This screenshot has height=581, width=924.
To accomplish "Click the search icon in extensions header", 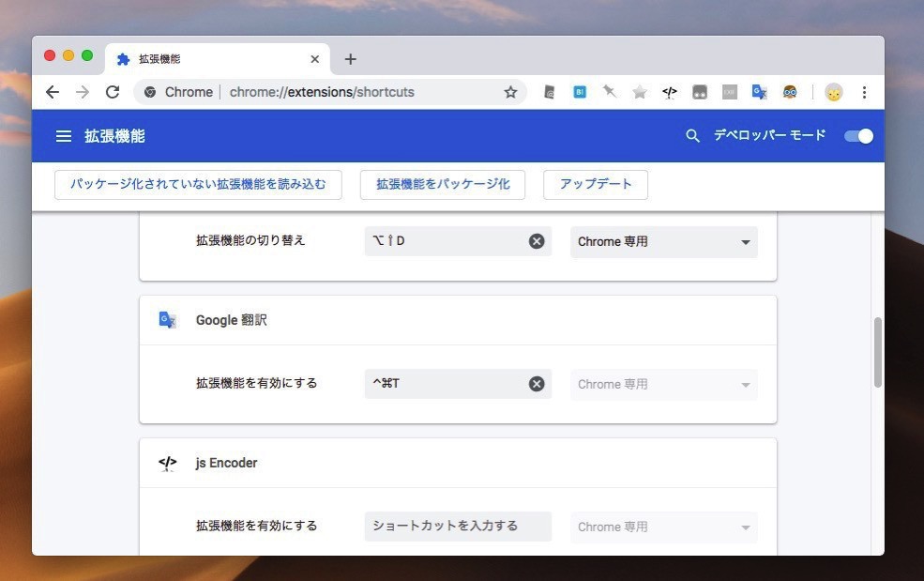I will (692, 136).
